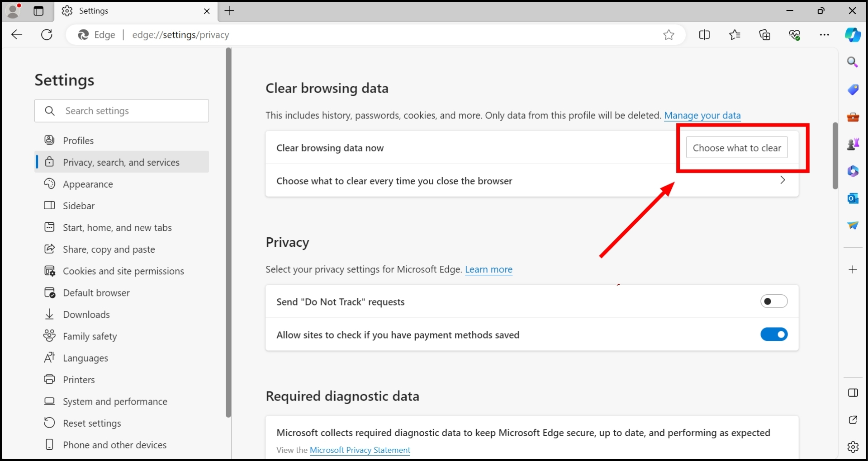This screenshot has height=461, width=868.
Task: Open the sidebar Shopping tag icon
Action: 853,89
